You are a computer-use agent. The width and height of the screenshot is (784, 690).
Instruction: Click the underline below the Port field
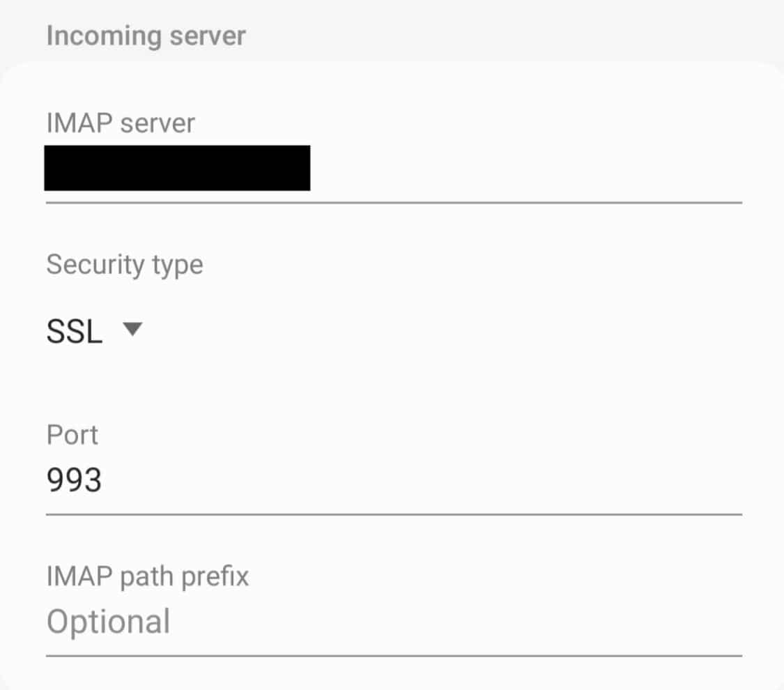tap(394, 514)
